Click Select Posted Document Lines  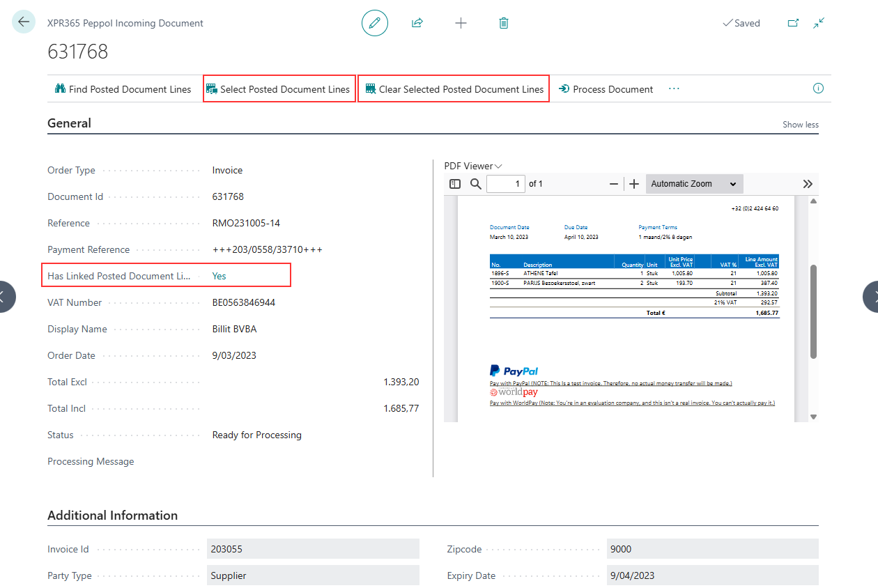pyautogui.click(x=279, y=89)
